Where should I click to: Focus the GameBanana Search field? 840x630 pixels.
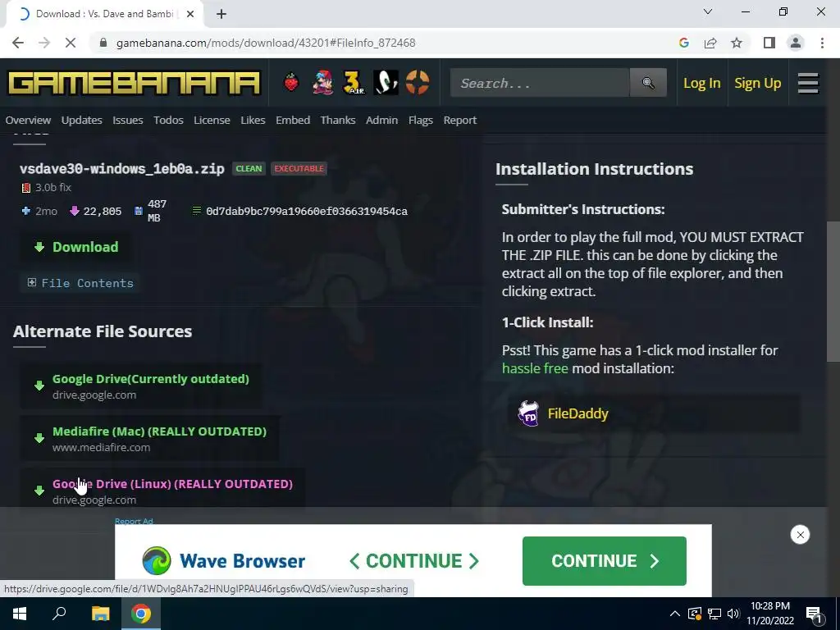pos(540,83)
